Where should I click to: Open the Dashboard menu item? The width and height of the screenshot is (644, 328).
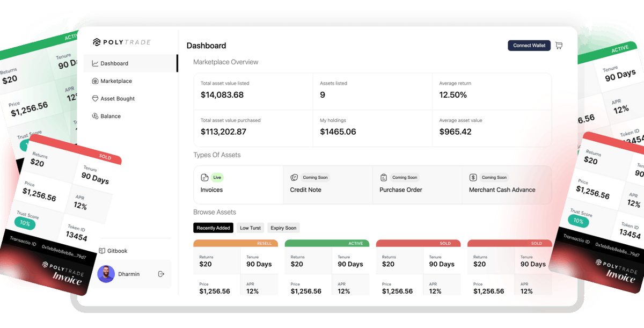[x=130, y=63]
